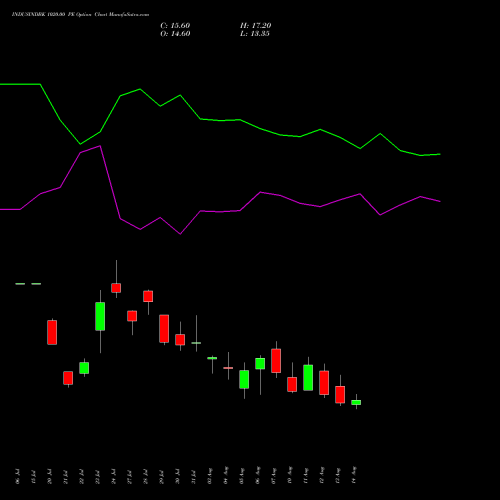
Task: Click the 05 Aug date label
Action: tap(242, 476)
